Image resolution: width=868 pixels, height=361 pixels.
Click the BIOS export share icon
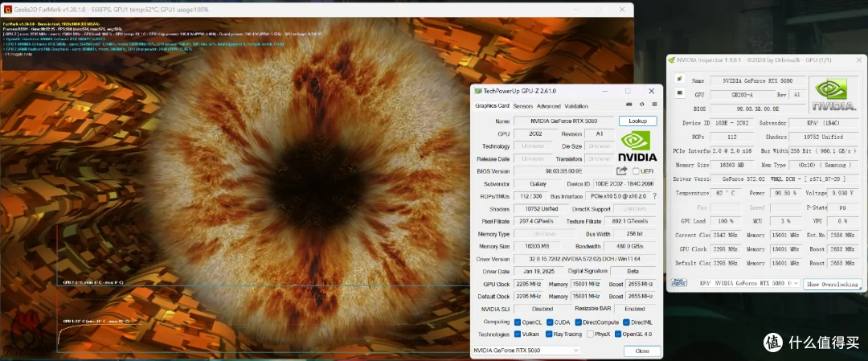pyautogui.click(x=621, y=171)
